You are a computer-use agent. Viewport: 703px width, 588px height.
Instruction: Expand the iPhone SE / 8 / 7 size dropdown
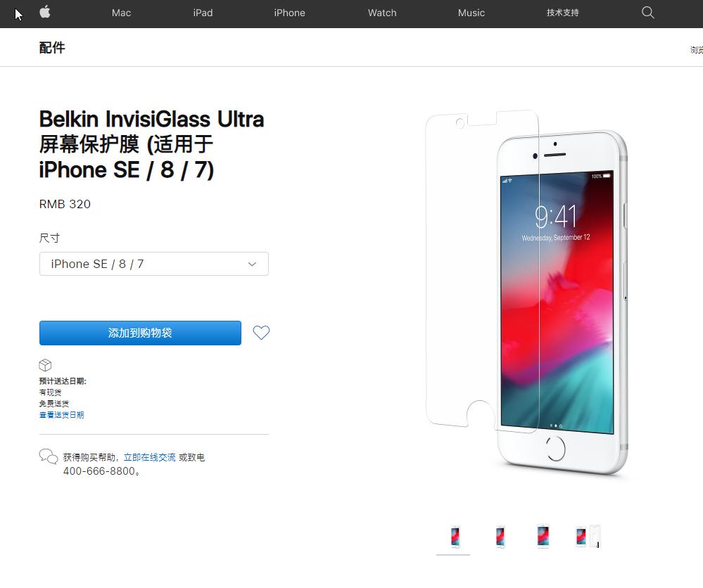[154, 264]
